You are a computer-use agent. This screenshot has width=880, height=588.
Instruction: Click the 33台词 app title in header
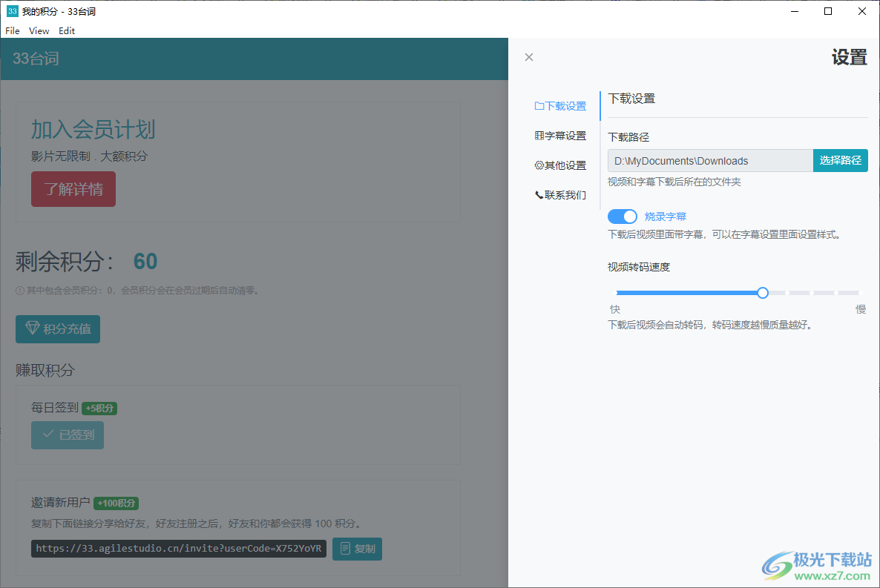point(36,59)
